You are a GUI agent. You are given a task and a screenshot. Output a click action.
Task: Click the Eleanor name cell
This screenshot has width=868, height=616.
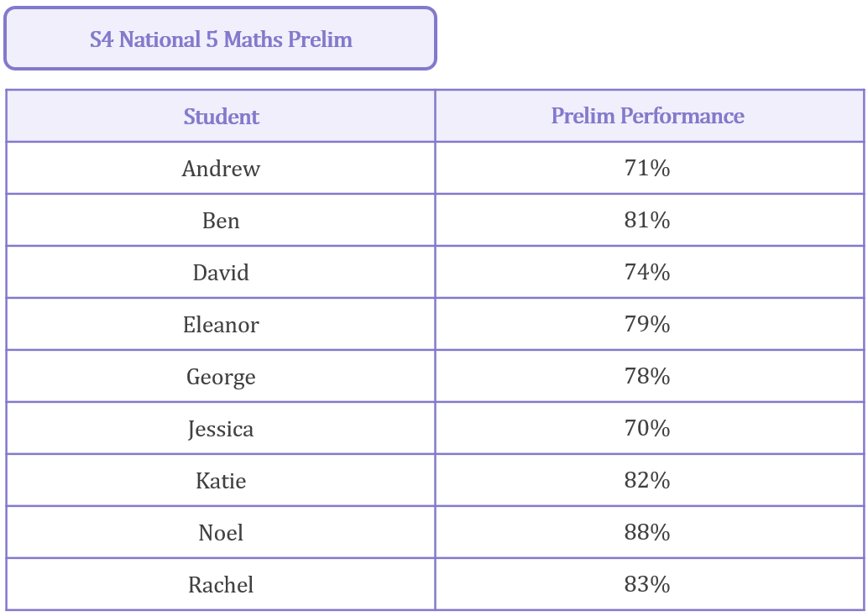pos(221,325)
